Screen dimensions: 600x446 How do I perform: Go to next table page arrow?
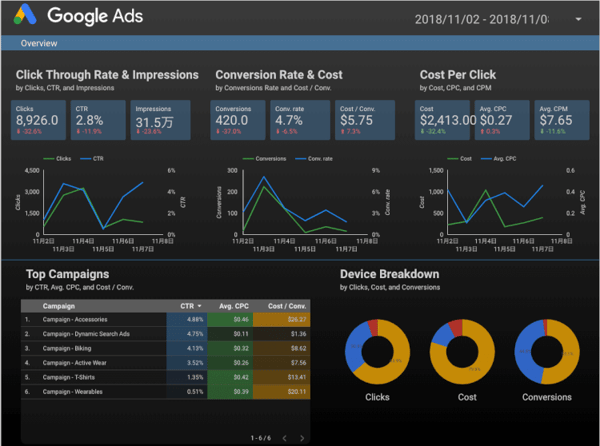pyautogui.click(x=302, y=438)
